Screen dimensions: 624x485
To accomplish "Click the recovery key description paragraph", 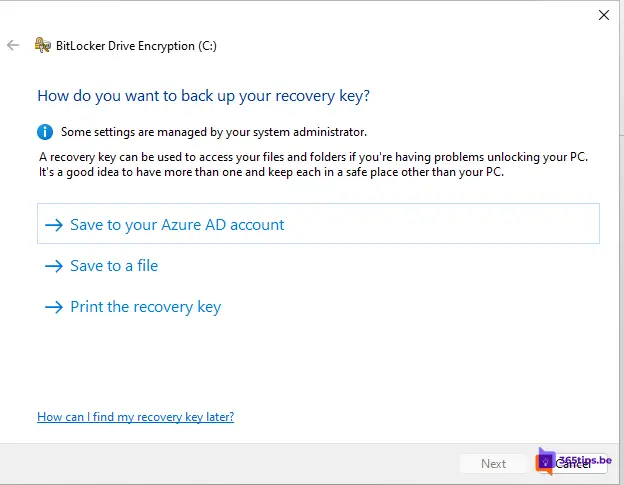I will click(x=313, y=165).
